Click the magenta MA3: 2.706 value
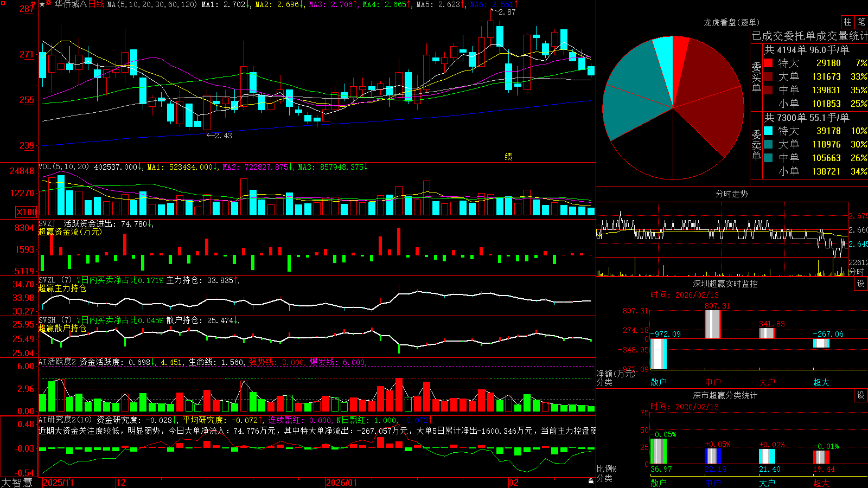Screen dimensions: 868x488 [333, 4]
